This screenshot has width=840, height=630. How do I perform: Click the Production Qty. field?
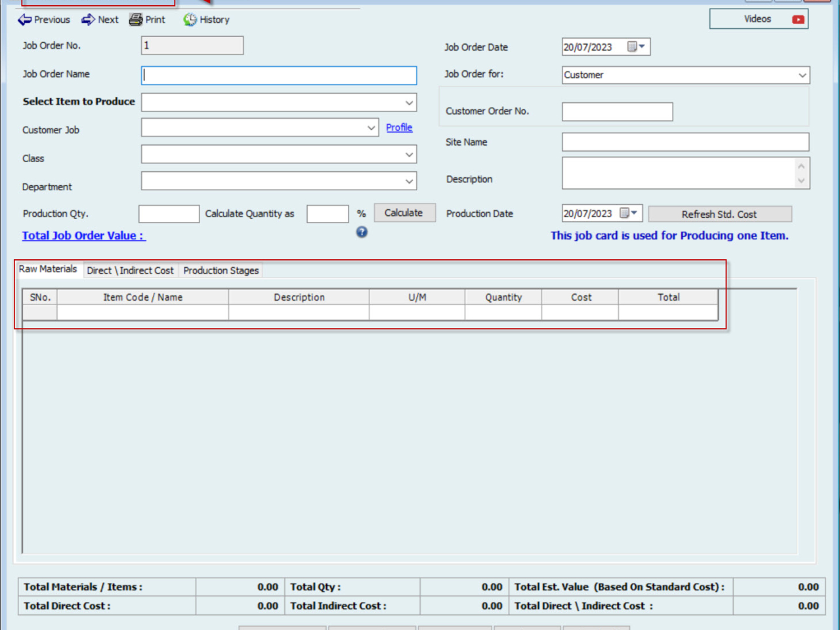tap(169, 214)
